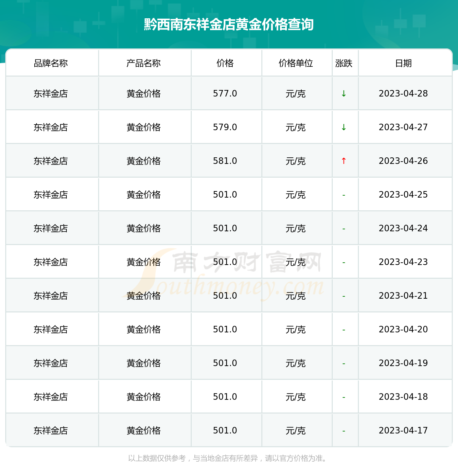Click 黄金价格 in the 2023-04-27 row
The height and width of the screenshot is (476, 458).
pyautogui.click(x=144, y=127)
